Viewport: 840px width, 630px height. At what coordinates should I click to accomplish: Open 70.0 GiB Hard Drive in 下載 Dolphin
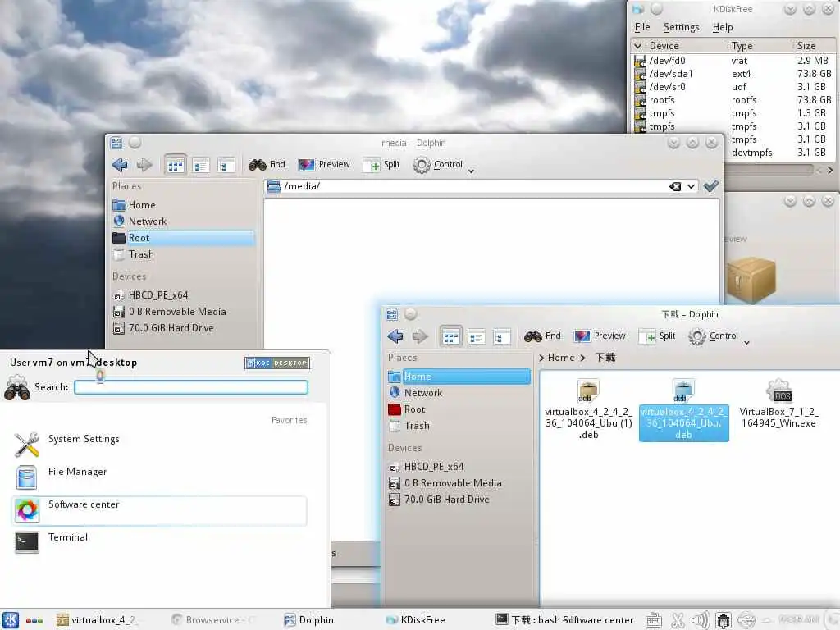coord(459,500)
